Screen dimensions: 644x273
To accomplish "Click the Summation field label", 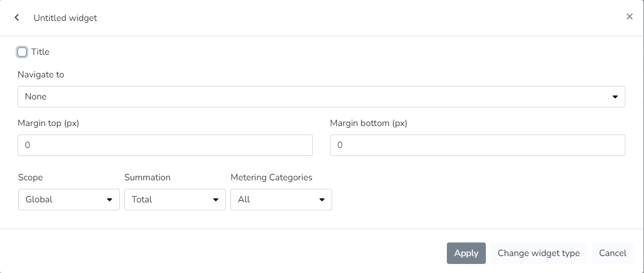I will pos(147,177).
